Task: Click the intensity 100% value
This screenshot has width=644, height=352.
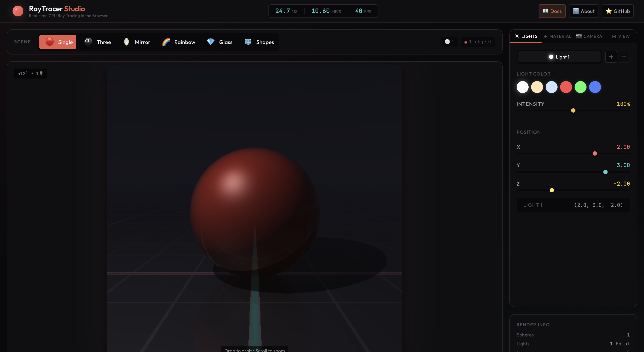Action: pyautogui.click(x=623, y=104)
